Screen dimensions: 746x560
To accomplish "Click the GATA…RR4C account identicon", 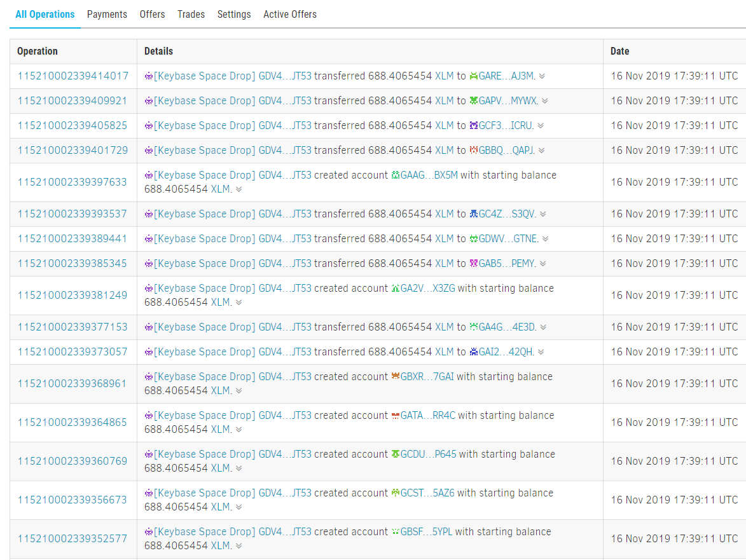I will click(x=396, y=416).
